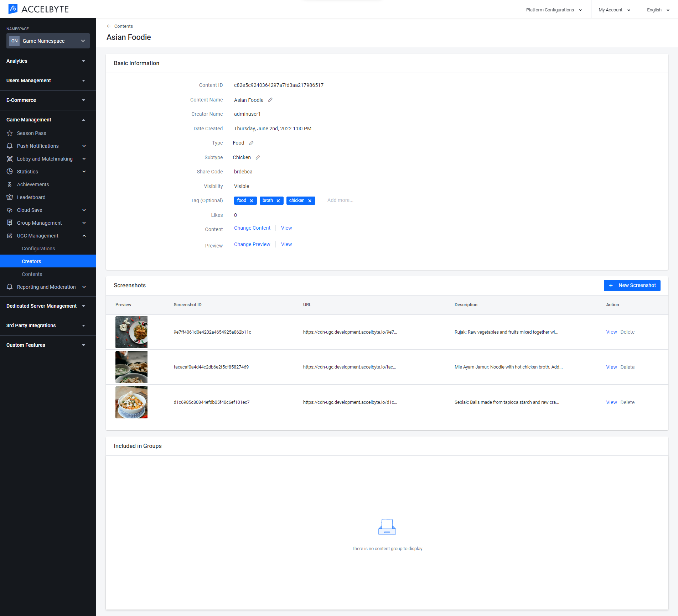Click the GN namespace badge

coord(14,41)
